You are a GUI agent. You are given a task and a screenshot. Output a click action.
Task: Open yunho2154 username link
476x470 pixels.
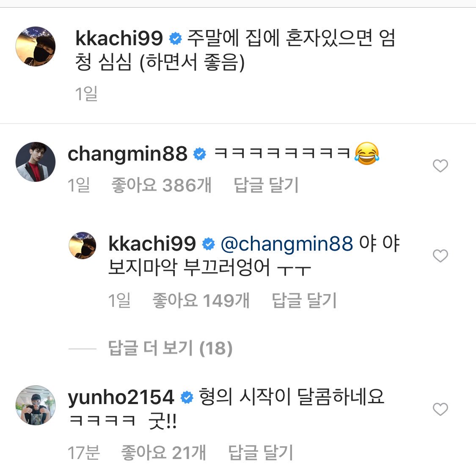(121, 398)
